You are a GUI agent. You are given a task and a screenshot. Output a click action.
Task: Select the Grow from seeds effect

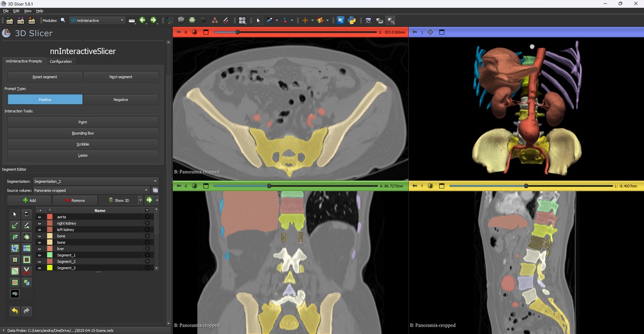pyautogui.click(x=14, y=248)
